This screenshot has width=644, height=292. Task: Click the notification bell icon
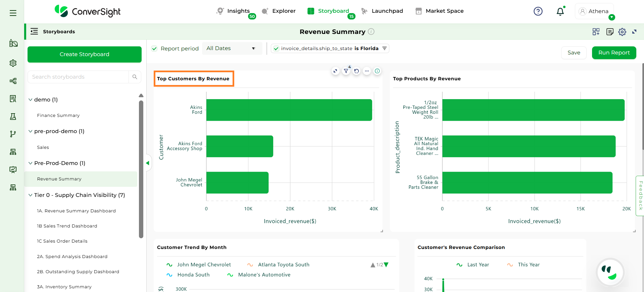coord(560,12)
